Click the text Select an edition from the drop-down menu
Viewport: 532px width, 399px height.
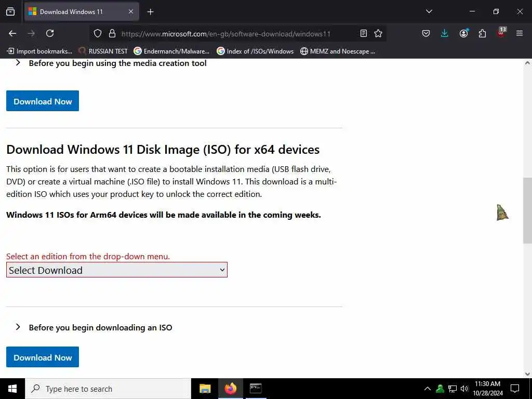(x=88, y=257)
